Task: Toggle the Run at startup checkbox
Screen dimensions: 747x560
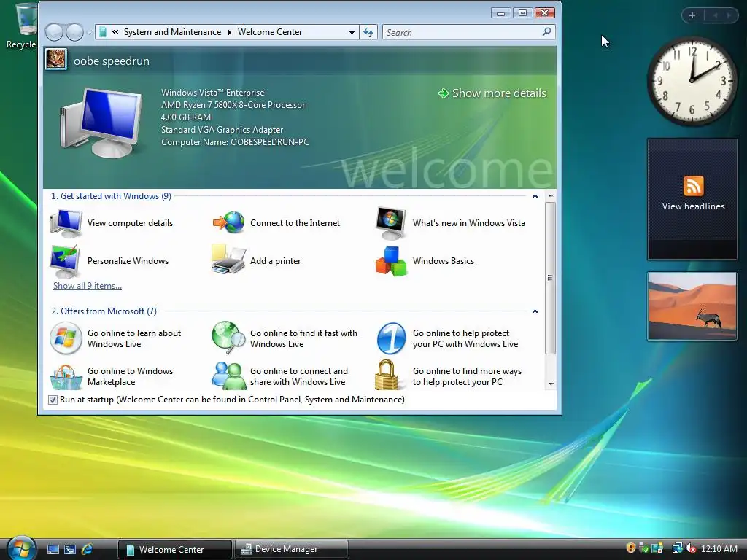Action: coord(53,400)
